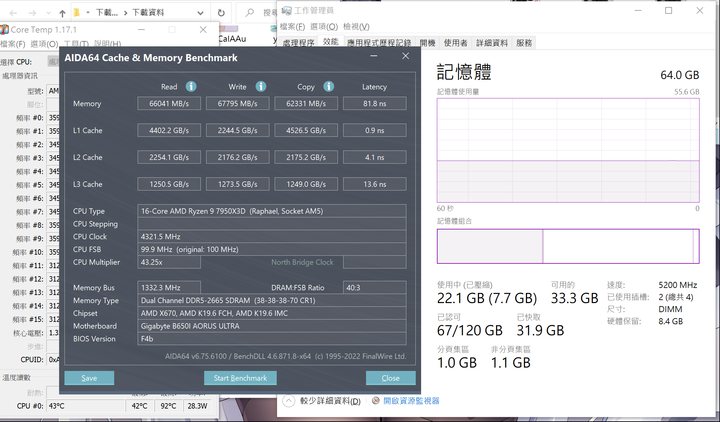The height and width of the screenshot is (422, 720).
Task: Open the 檢視(V) menu in Task Manager
Action: pos(356,27)
